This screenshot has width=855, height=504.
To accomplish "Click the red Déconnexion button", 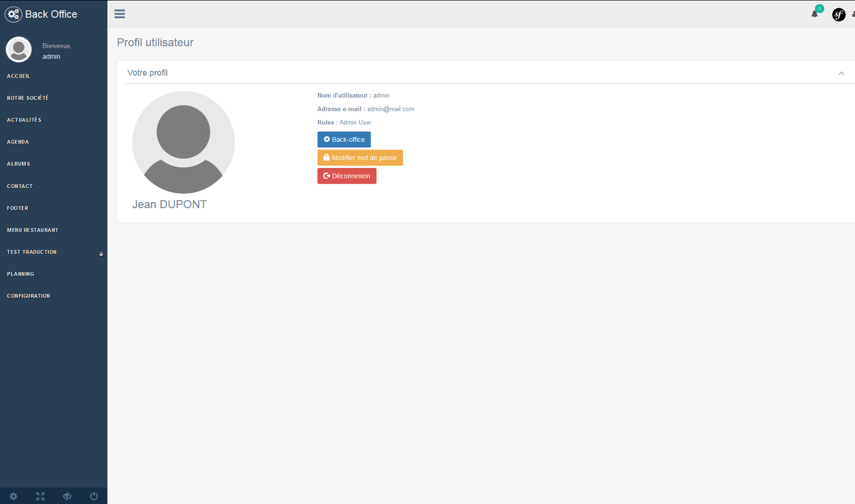I will click(x=346, y=176).
